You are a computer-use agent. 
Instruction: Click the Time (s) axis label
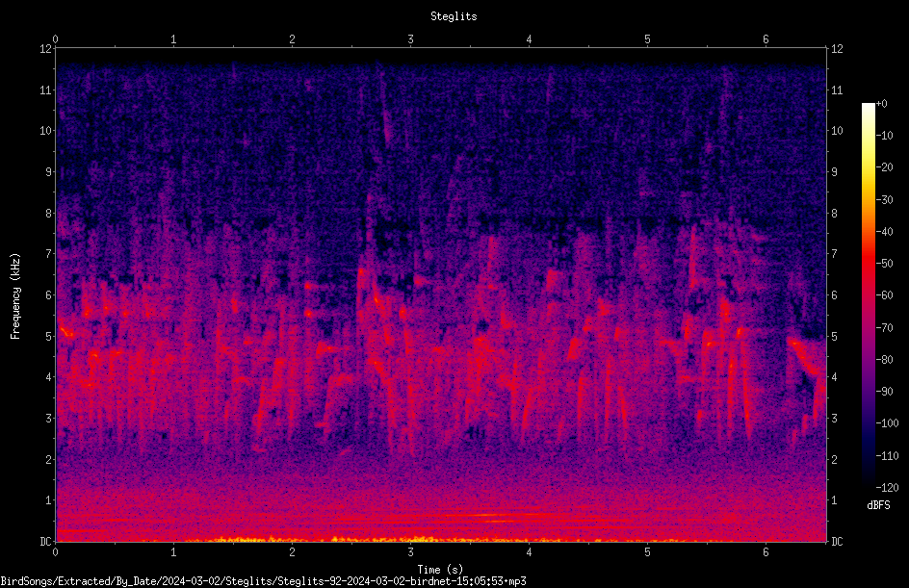(x=440, y=570)
